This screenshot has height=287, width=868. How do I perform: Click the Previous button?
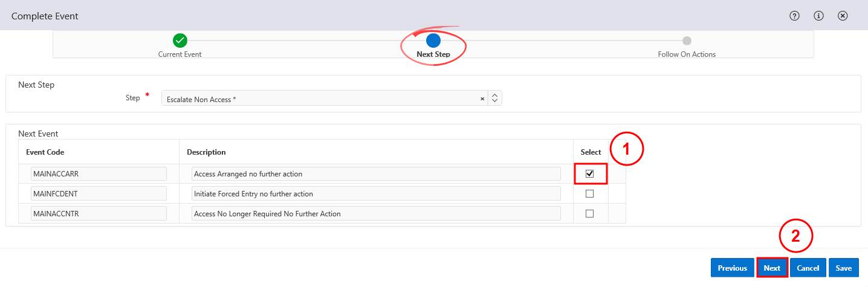coord(733,268)
